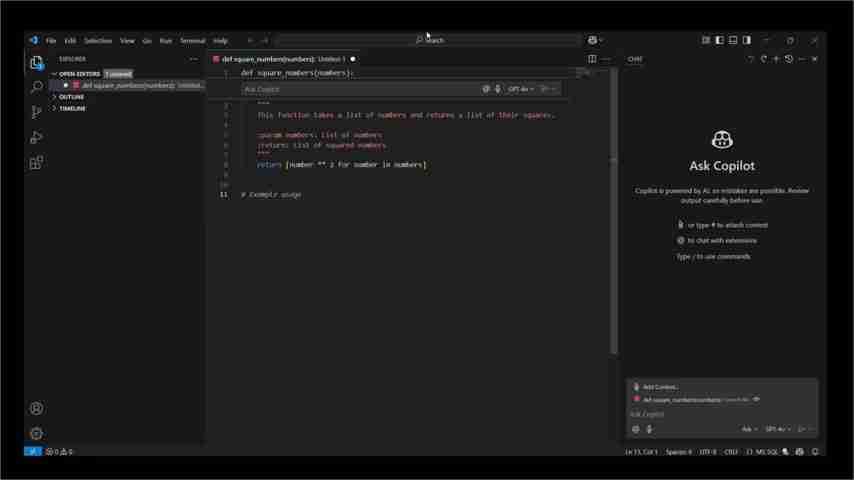The width and height of the screenshot is (854, 480).
Task: Click the editor vertical scrollbar
Action: pos(614,212)
